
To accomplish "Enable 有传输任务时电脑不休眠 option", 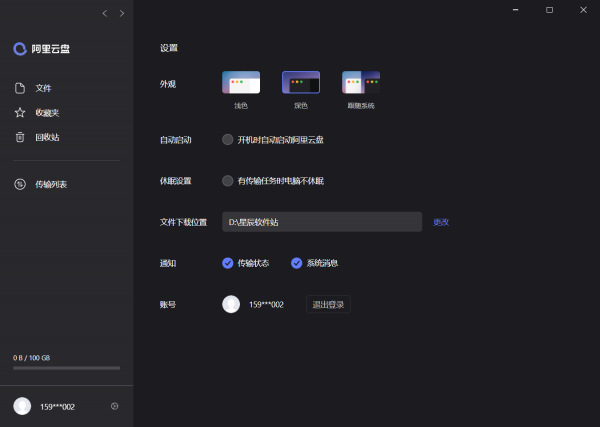I will coord(228,181).
